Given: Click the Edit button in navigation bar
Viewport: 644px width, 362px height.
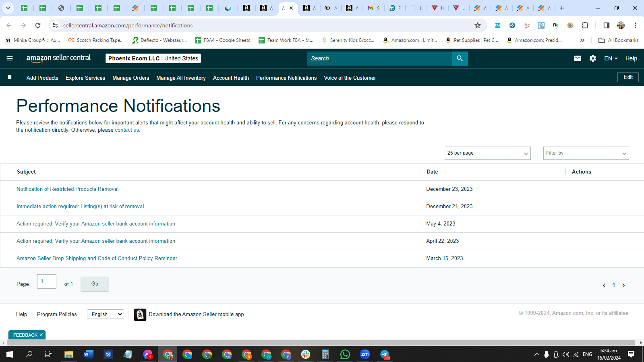Looking at the screenshot, I should pos(628,77).
